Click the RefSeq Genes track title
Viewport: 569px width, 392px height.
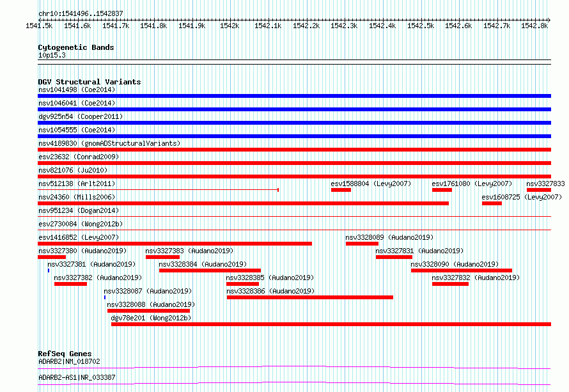point(65,354)
